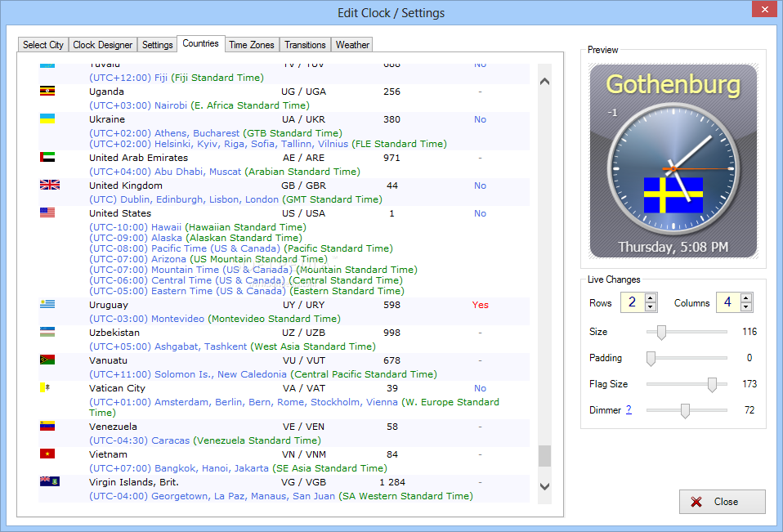This screenshot has height=532, width=783.
Task: Click the Close button with red X
Action: point(722,502)
